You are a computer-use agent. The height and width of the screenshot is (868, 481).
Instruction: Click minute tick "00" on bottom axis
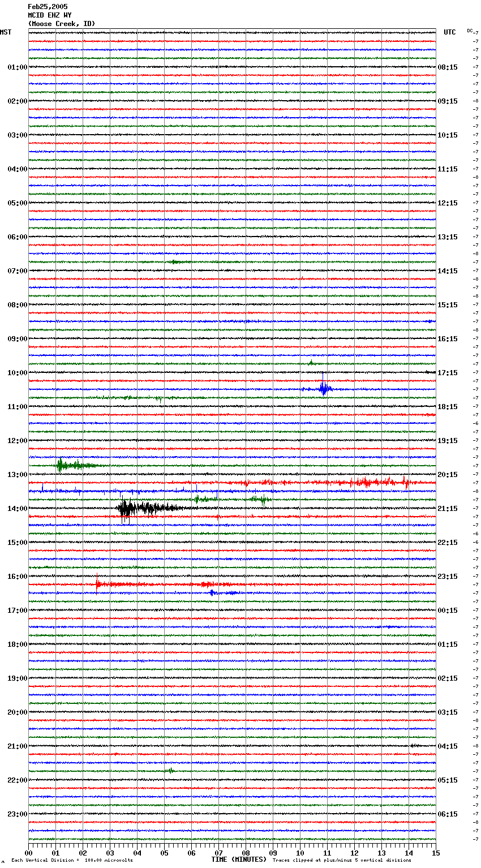(x=29, y=853)
